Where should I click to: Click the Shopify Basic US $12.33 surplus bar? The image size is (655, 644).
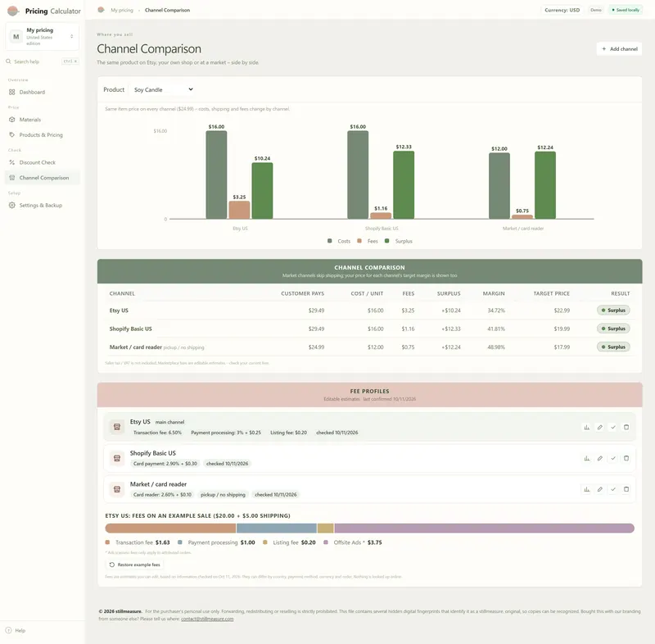click(404, 184)
